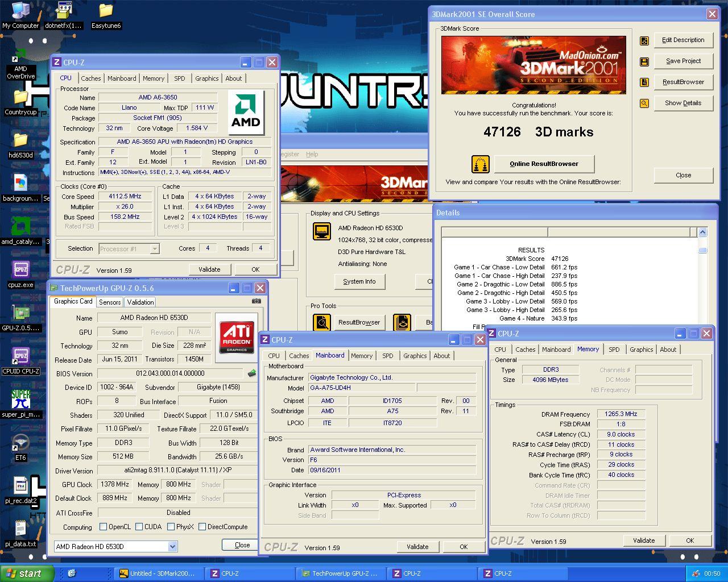Switch to Validation tab in GPU-Z
The width and height of the screenshot is (728, 582).
coord(140,302)
